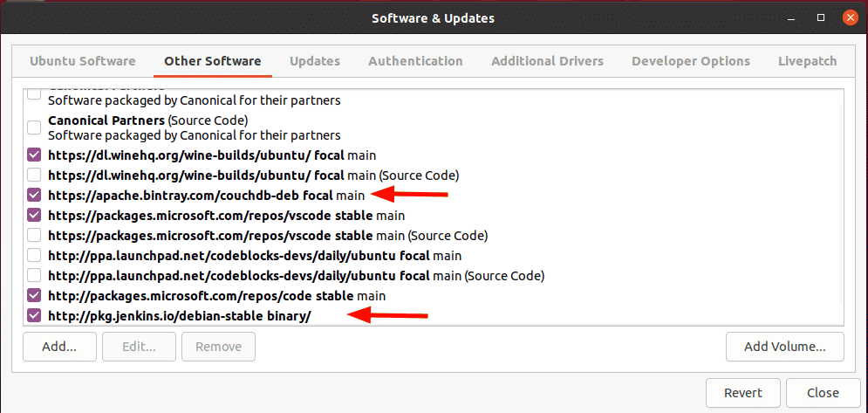Open the Livepatch tab
The height and width of the screenshot is (413, 868).
807,61
